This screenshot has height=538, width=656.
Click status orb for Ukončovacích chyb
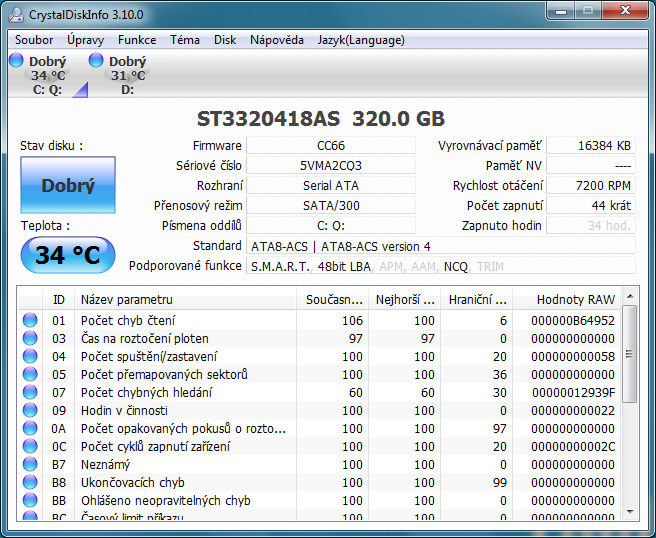click(x=30, y=483)
